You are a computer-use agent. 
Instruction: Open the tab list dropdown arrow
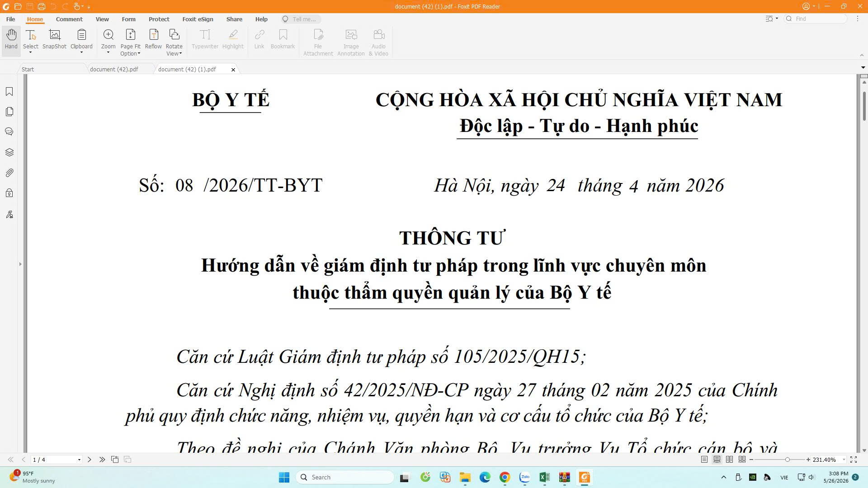click(x=863, y=67)
